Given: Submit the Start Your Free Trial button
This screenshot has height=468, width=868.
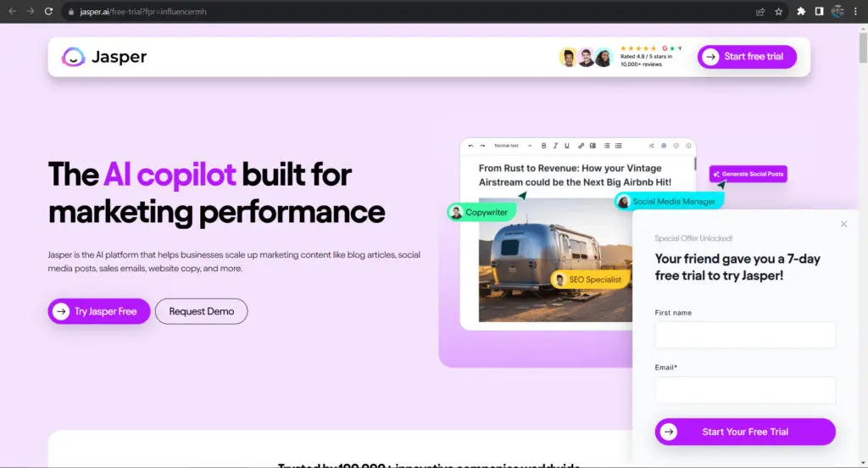Looking at the screenshot, I should tap(745, 432).
